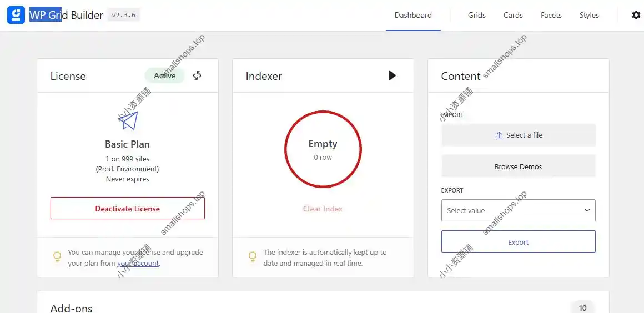Click the EXPORT section label

click(452, 190)
